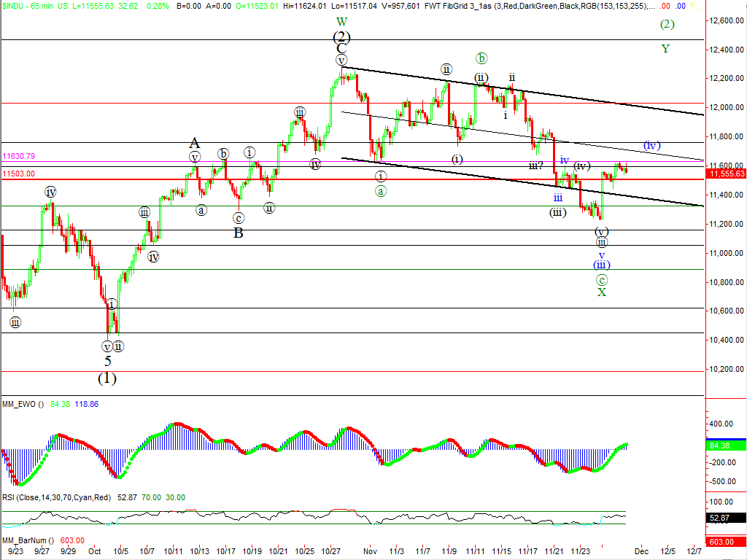Click the red 11,555.63 price tag on axis
The width and height of the screenshot is (747, 560).
727,174
